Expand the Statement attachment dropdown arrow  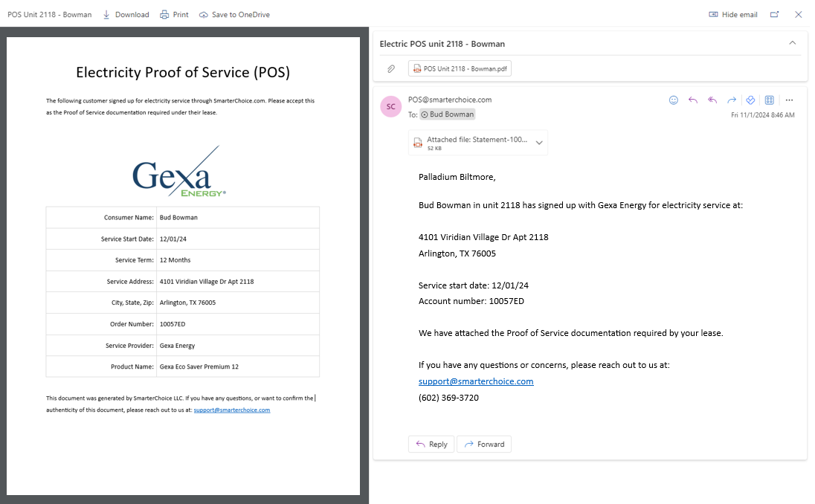click(539, 143)
